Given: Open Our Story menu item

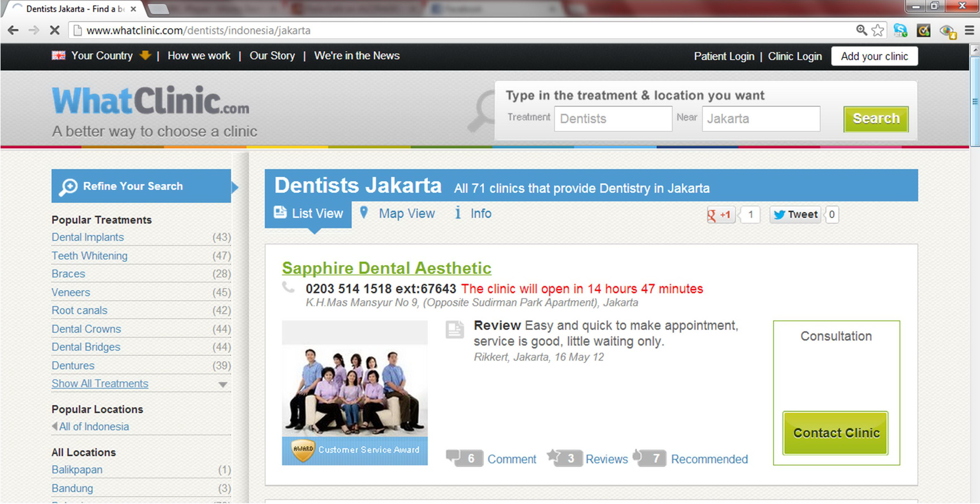Looking at the screenshot, I should click(x=272, y=56).
